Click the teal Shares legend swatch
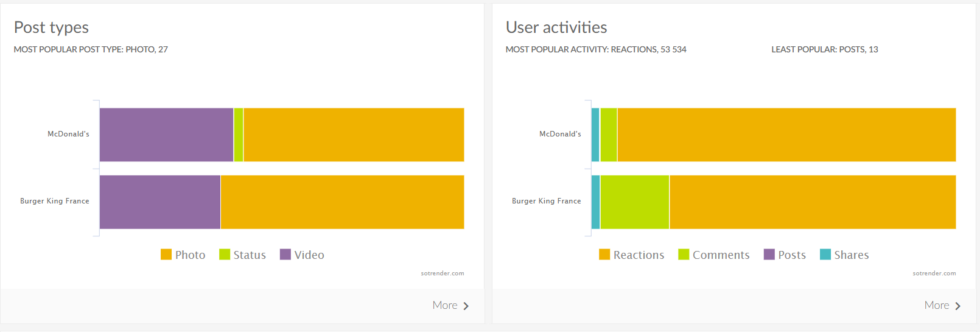Viewport: 980px width, 332px height. 825,254
